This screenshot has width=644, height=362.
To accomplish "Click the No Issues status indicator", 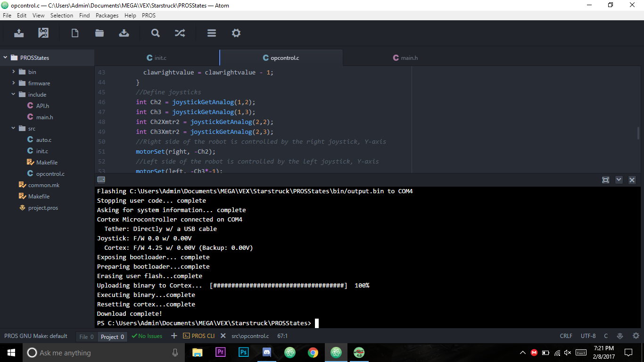I will pos(147,336).
